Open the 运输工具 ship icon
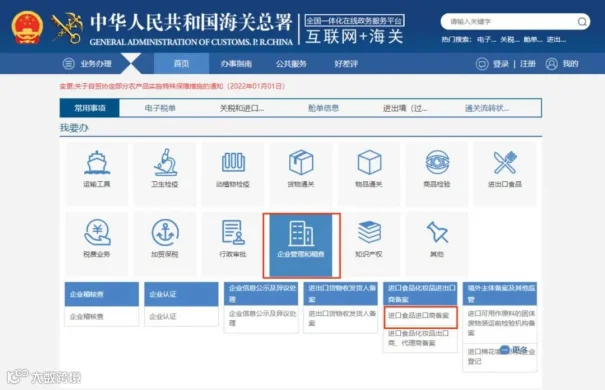Screen dimensions: 605x390 (97, 163)
